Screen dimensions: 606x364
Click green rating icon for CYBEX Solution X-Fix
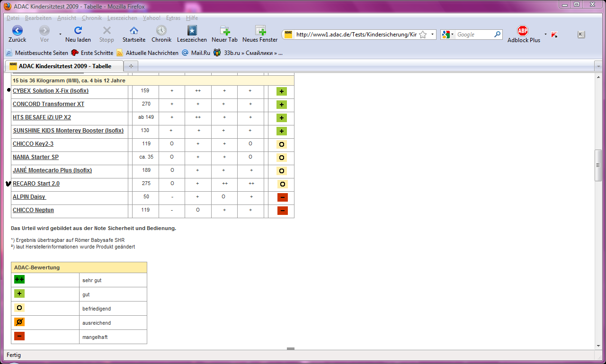coord(282,91)
